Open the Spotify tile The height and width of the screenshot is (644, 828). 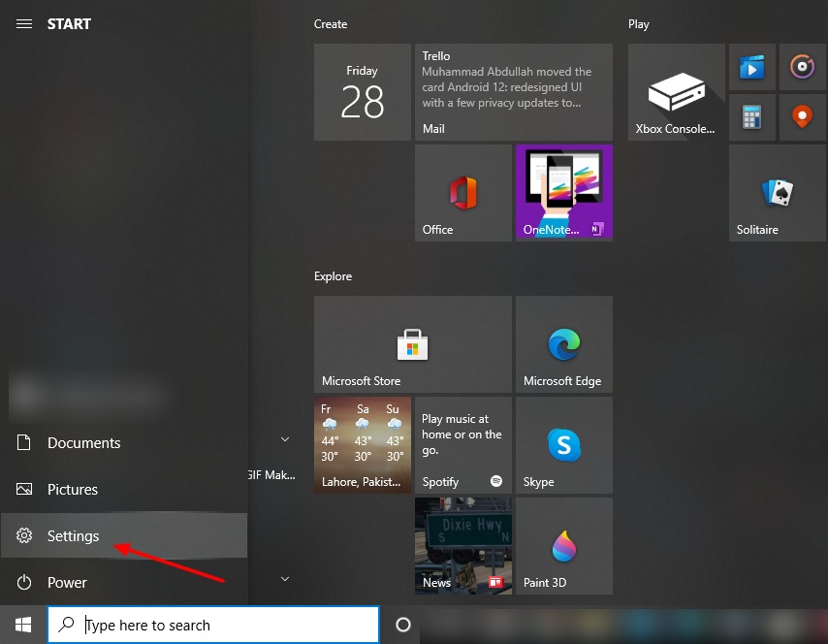(x=463, y=445)
